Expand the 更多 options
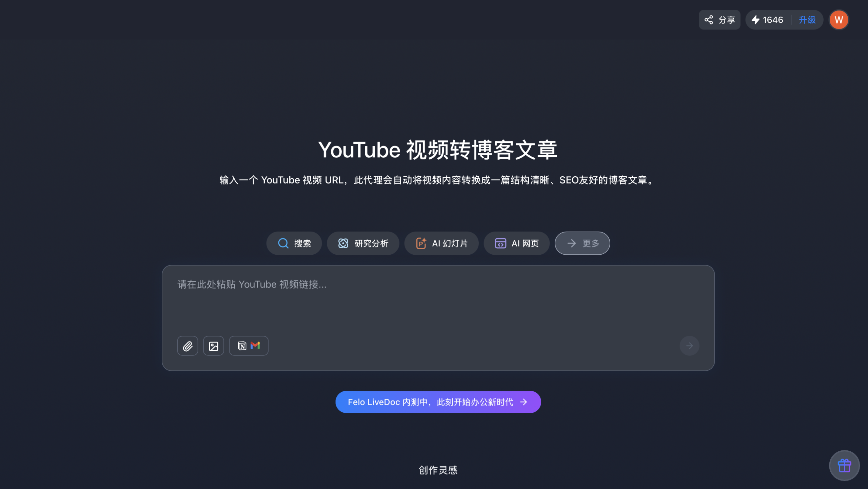This screenshot has height=489, width=868. pos(582,243)
